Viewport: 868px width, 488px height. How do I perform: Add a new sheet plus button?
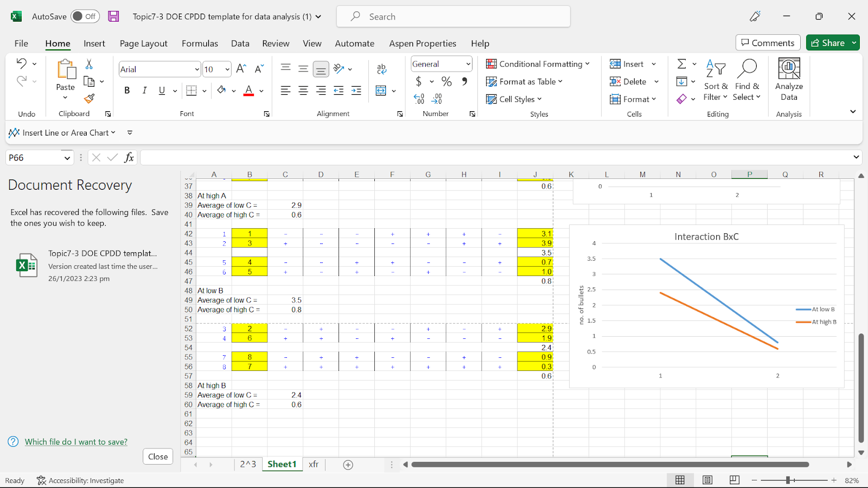pyautogui.click(x=348, y=465)
